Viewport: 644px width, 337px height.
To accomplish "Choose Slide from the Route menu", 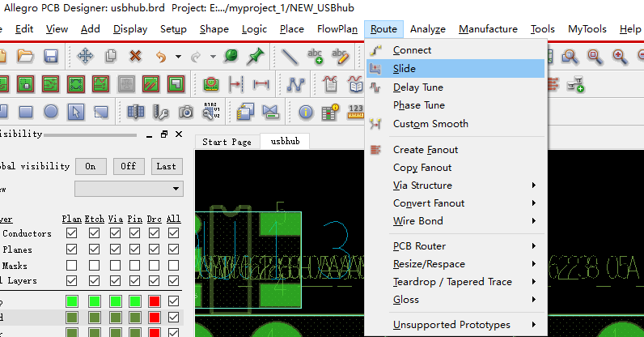I will 455,68.
